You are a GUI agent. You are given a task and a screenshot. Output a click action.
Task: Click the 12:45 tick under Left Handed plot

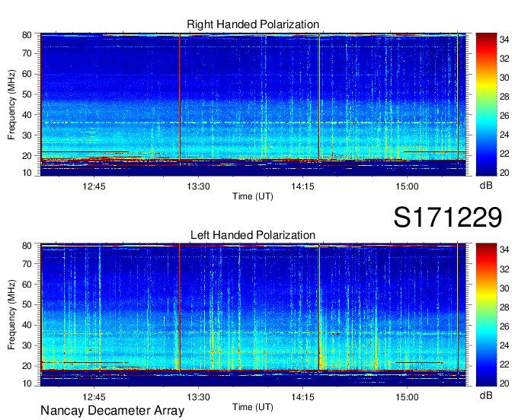point(94,397)
